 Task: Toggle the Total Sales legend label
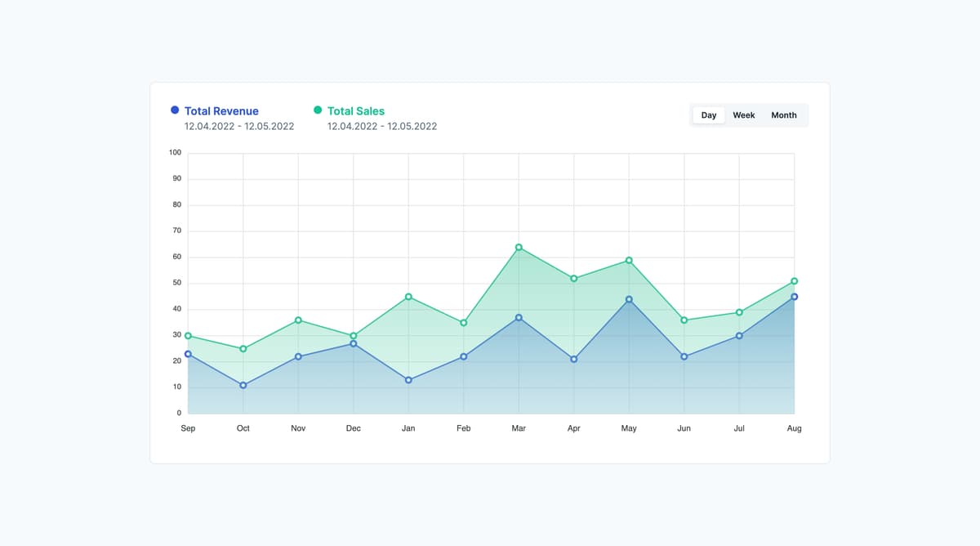(355, 111)
